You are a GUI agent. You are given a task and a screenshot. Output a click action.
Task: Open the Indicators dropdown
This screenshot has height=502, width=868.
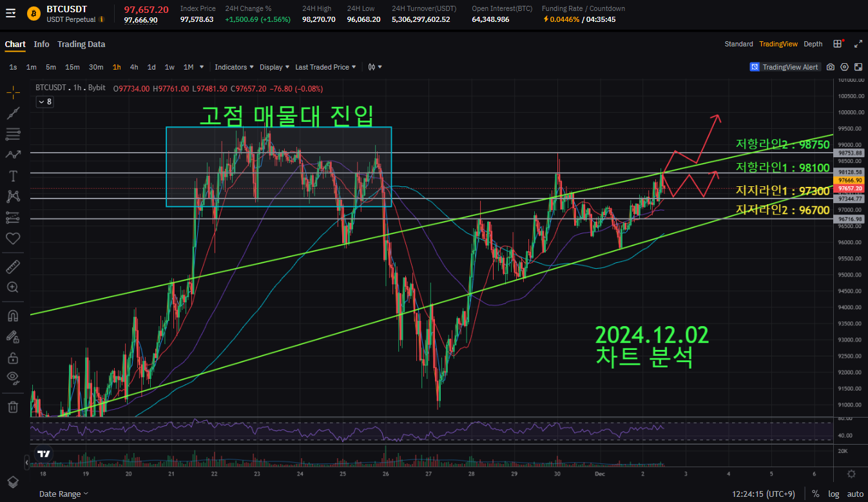[234, 67]
